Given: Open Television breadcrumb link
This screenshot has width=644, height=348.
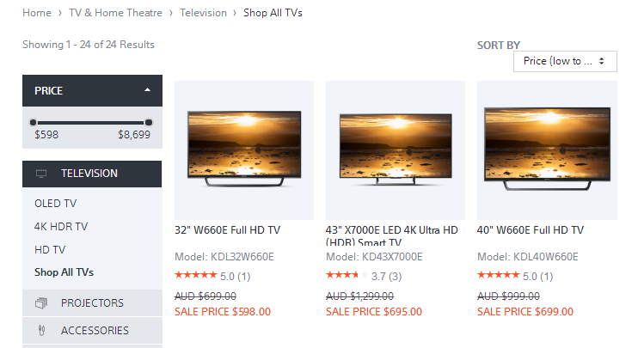Looking at the screenshot, I should (203, 13).
